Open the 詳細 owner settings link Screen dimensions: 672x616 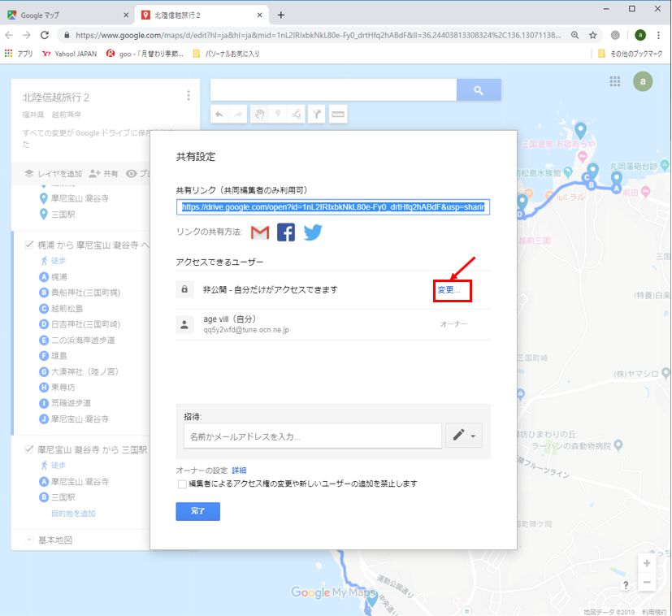coord(239,471)
